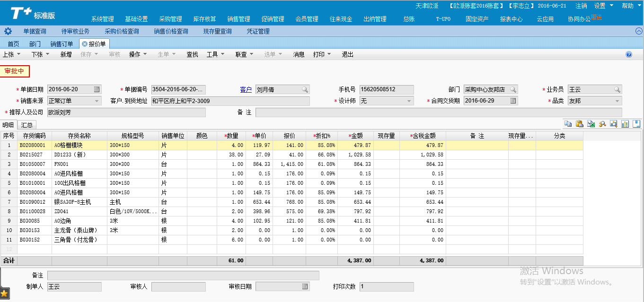This screenshot has height=302, width=644.
Task: Open the 品类 dropdown
Action: [x=617, y=101]
